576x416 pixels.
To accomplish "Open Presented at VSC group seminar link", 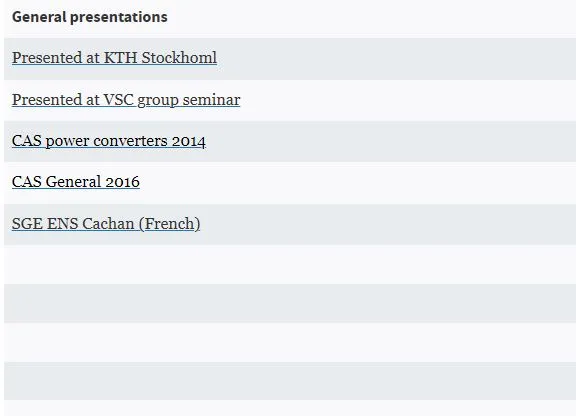I will point(126,100).
